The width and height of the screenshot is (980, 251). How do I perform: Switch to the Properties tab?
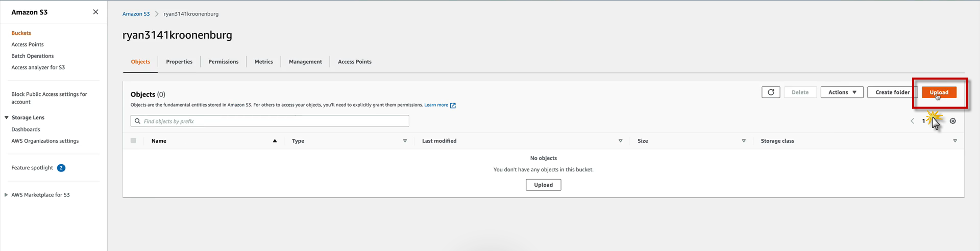pos(179,62)
